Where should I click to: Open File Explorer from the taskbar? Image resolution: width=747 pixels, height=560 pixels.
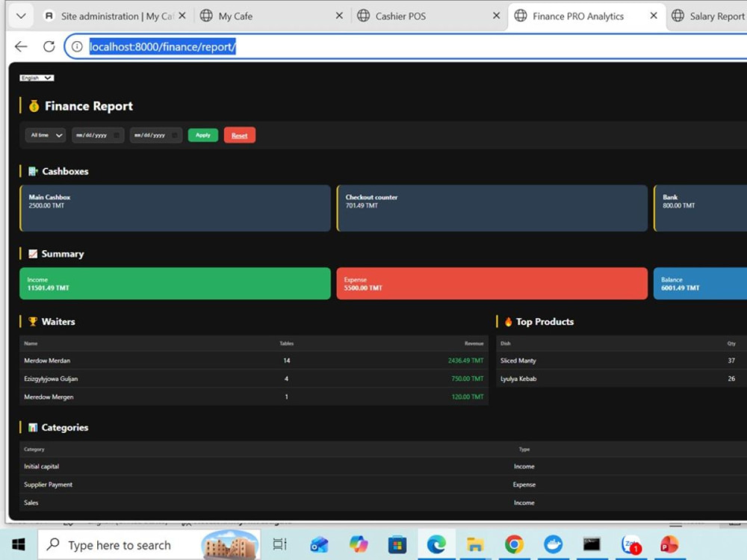(x=475, y=544)
